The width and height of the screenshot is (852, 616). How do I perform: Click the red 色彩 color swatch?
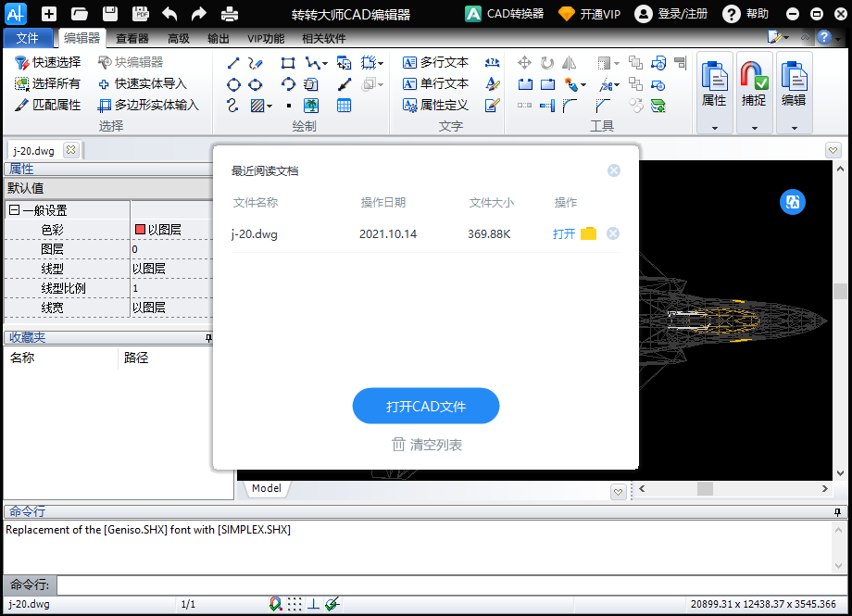click(x=141, y=230)
